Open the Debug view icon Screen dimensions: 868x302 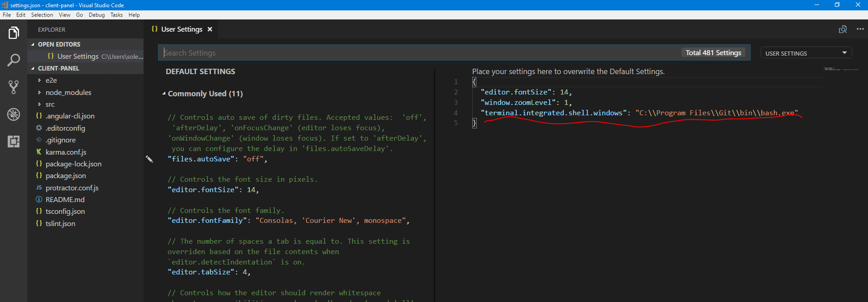tap(14, 114)
